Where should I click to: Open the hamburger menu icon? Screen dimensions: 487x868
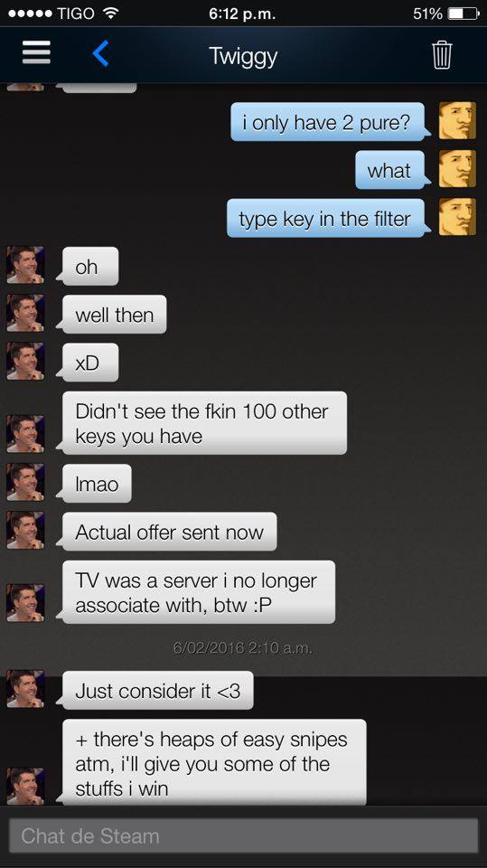(36, 53)
